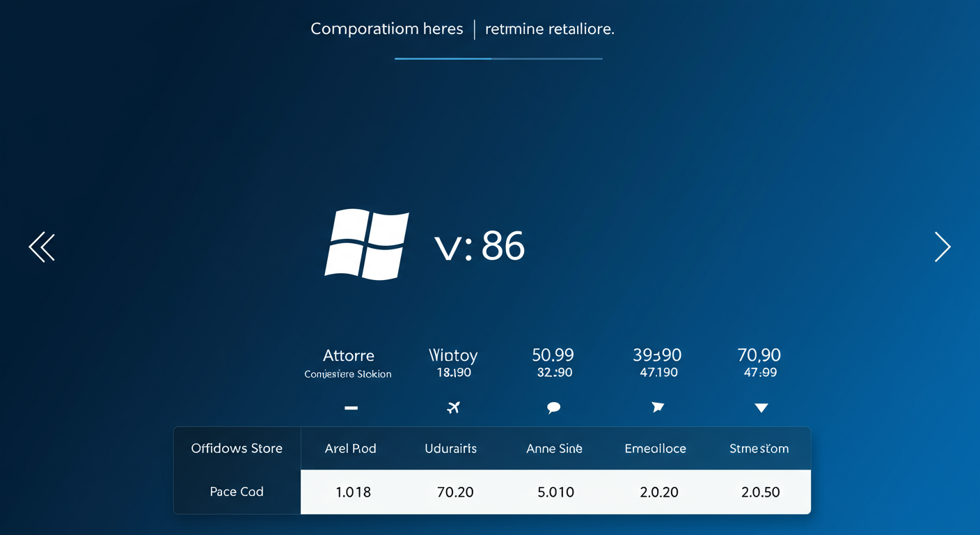Image resolution: width=980 pixels, height=535 pixels.
Task: Click the speech bubble icon under 50.99
Action: click(x=554, y=408)
